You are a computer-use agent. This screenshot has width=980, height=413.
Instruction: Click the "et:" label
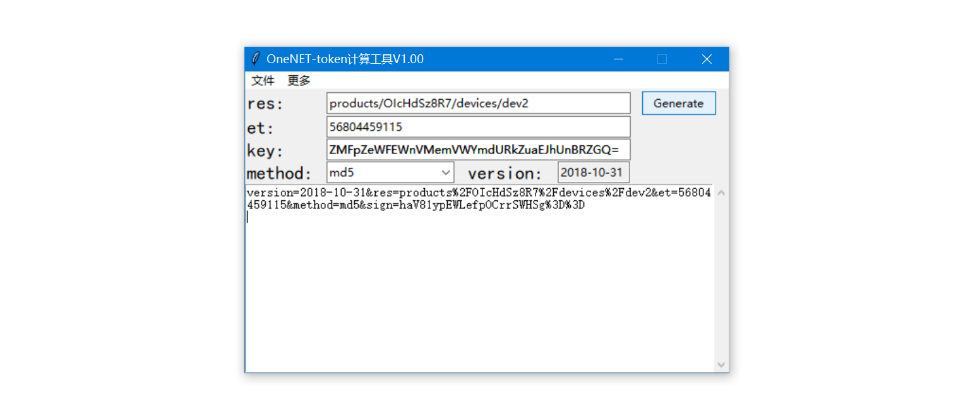[x=261, y=128]
